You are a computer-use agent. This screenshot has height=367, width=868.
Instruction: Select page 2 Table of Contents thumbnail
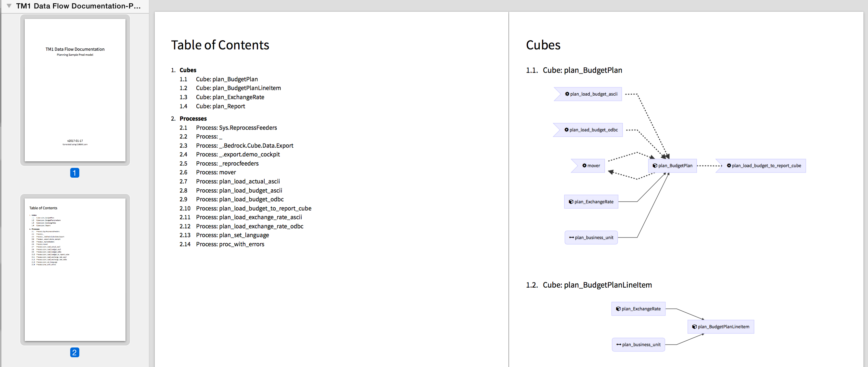(x=75, y=269)
